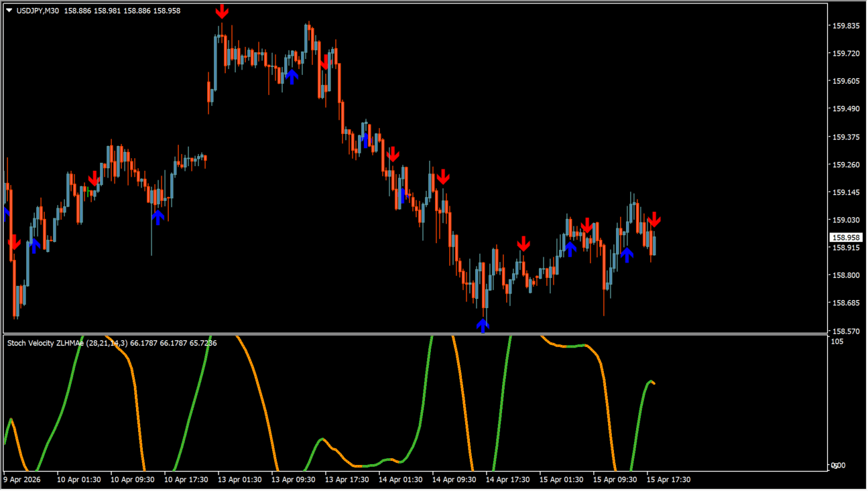This screenshot has height=491, width=868.
Task: Click the 158.570 price scale label
Action: point(845,331)
